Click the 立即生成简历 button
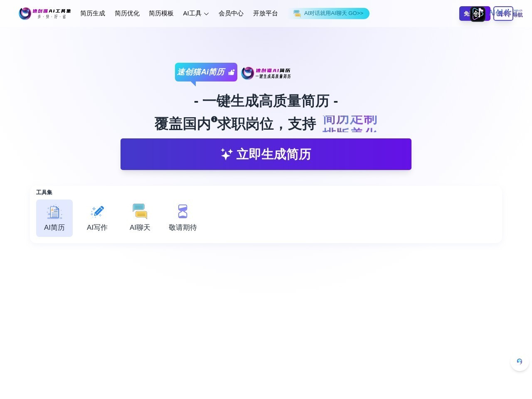Viewport: 532px width, 399px height. [x=266, y=154]
